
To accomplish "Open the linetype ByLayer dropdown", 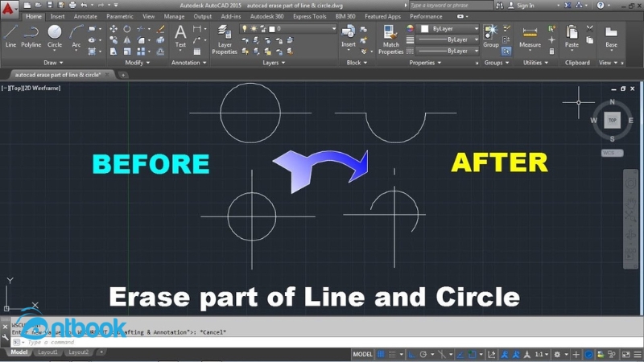I will tap(448, 51).
